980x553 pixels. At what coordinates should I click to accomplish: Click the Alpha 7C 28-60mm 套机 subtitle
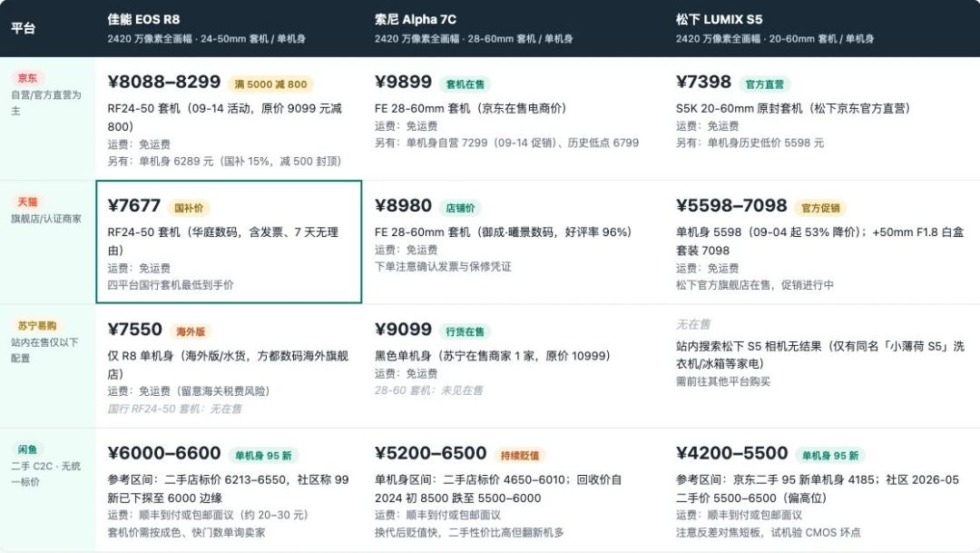pyautogui.click(x=473, y=39)
